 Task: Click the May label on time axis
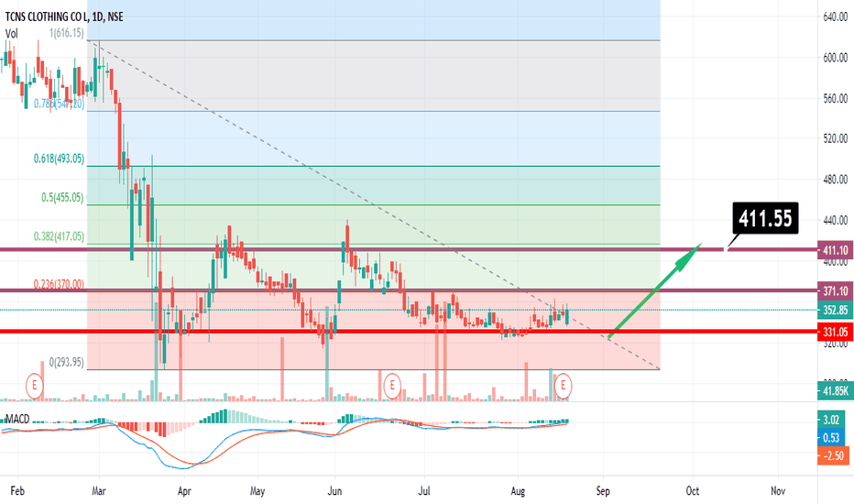[257, 491]
